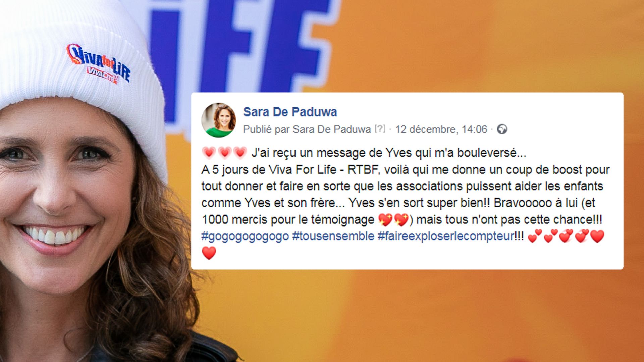Viewport: 644px width, 362px height.
Task: Click the red heart ending the hashtag line
Action: pyautogui.click(x=597, y=236)
